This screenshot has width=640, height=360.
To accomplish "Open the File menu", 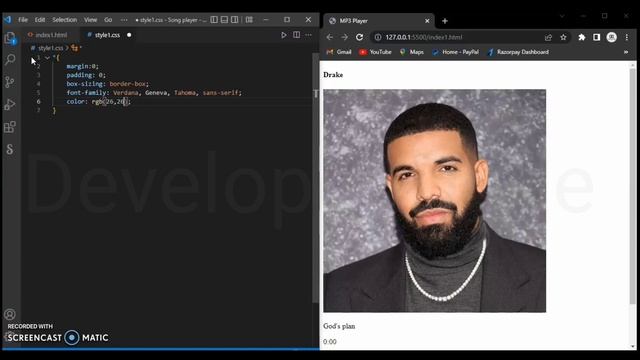I will (23, 20).
